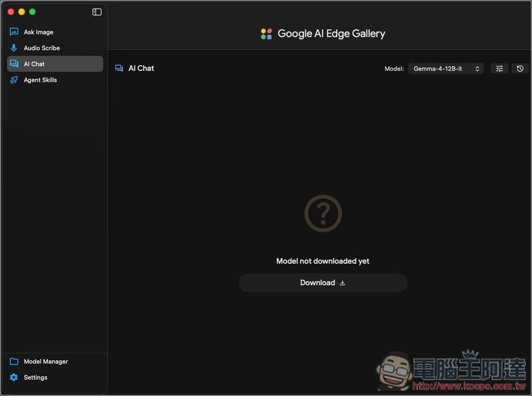
Task: Open chat history clock icon
Action: click(520, 69)
